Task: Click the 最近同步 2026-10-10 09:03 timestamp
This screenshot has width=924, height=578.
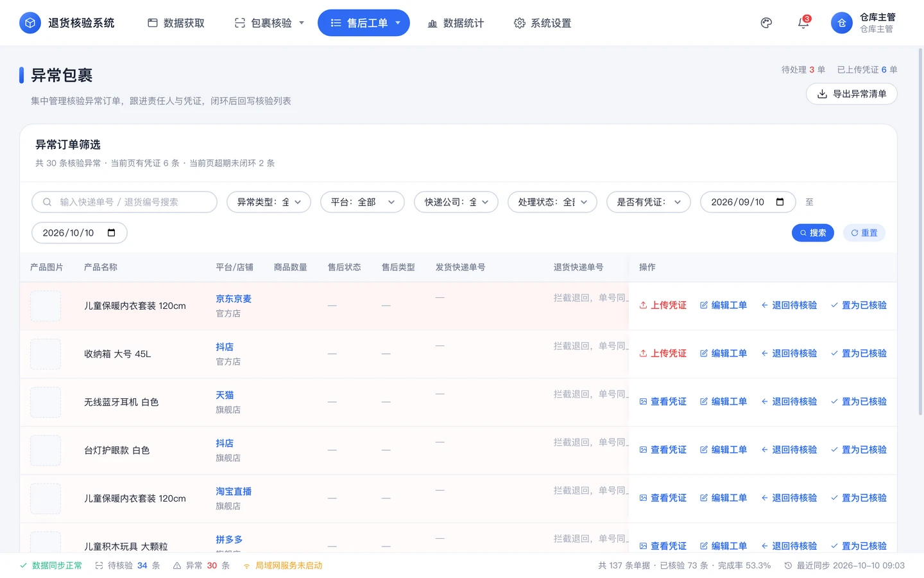Action: pos(844,566)
